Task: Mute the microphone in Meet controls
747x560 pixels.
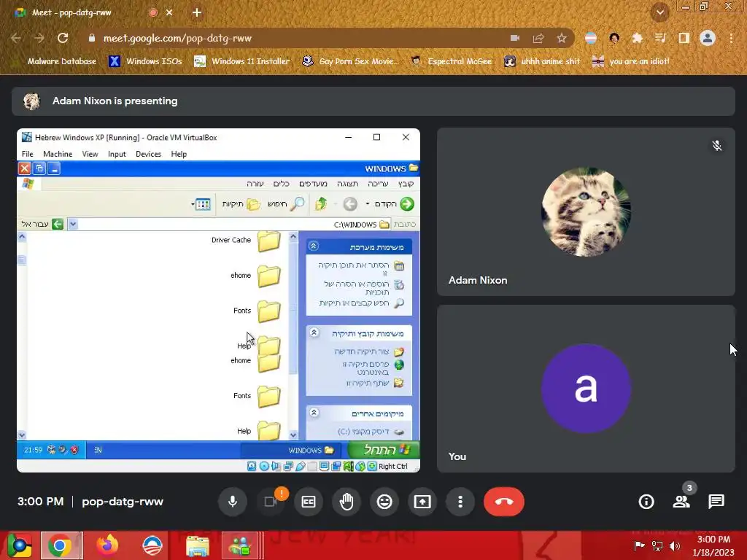Action: click(x=233, y=502)
